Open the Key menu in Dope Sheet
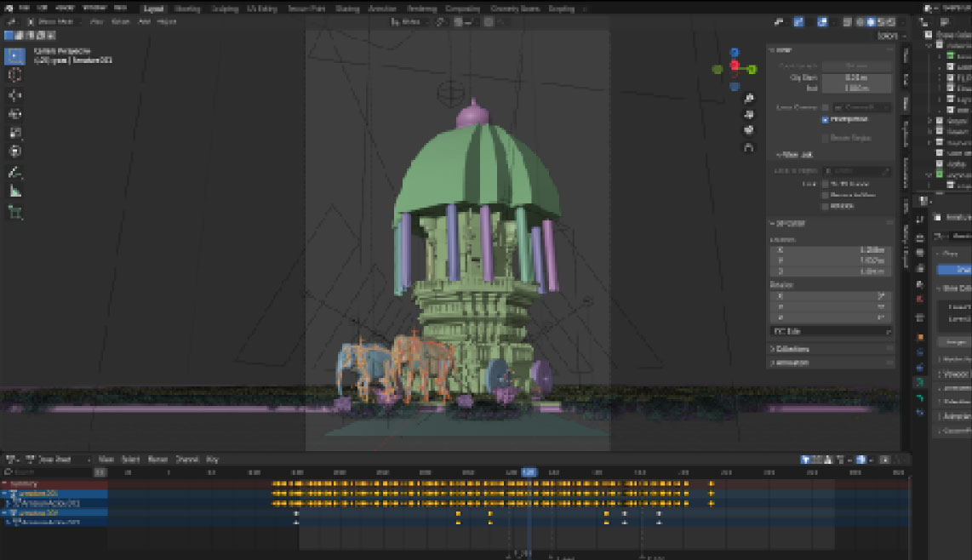The width and height of the screenshot is (972, 560). pos(213,460)
